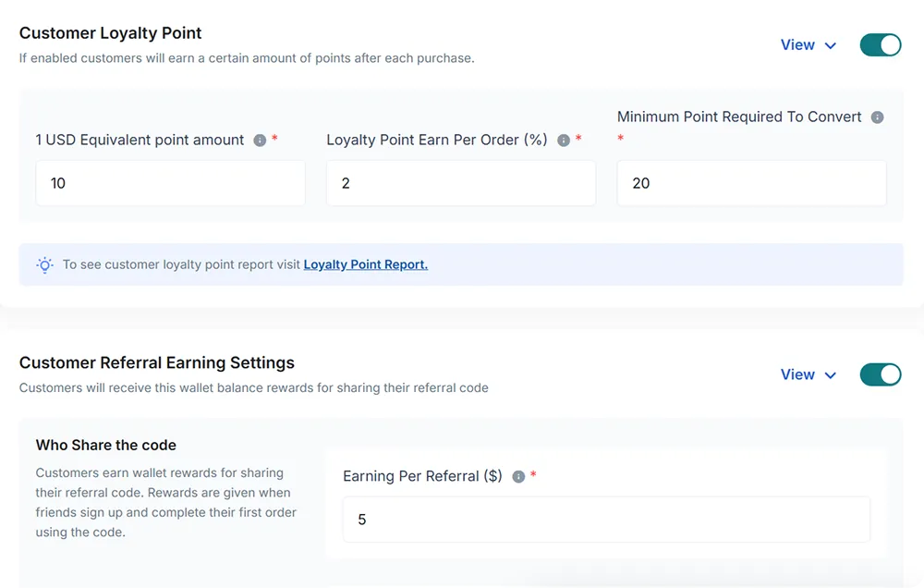Focus the Minimum Point Required To Convert field
The width and height of the screenshot is (924, 588).
(751, 183)
